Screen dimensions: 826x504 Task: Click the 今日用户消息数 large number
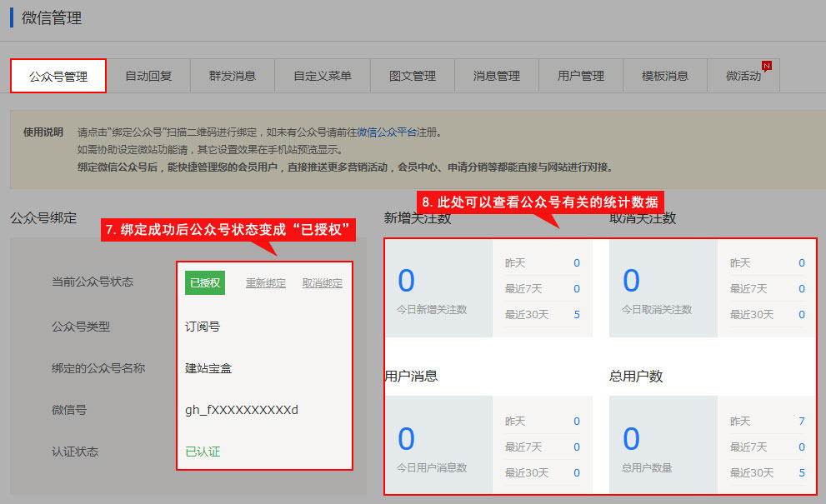tap(406, 439)
